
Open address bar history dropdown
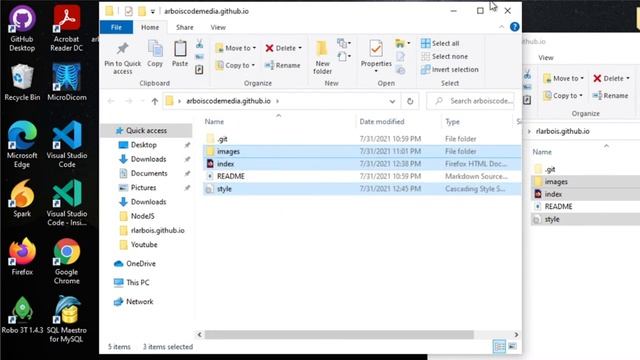pos(392,101)
